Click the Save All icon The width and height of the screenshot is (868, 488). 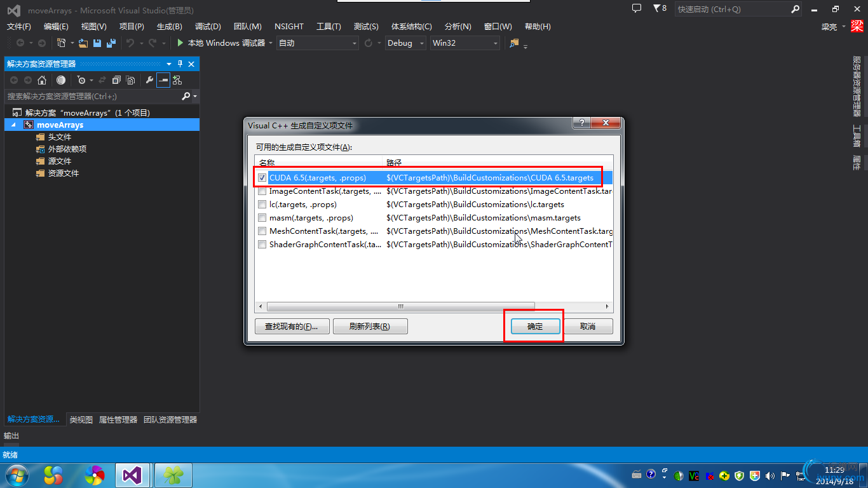click(x=111, y=43)
